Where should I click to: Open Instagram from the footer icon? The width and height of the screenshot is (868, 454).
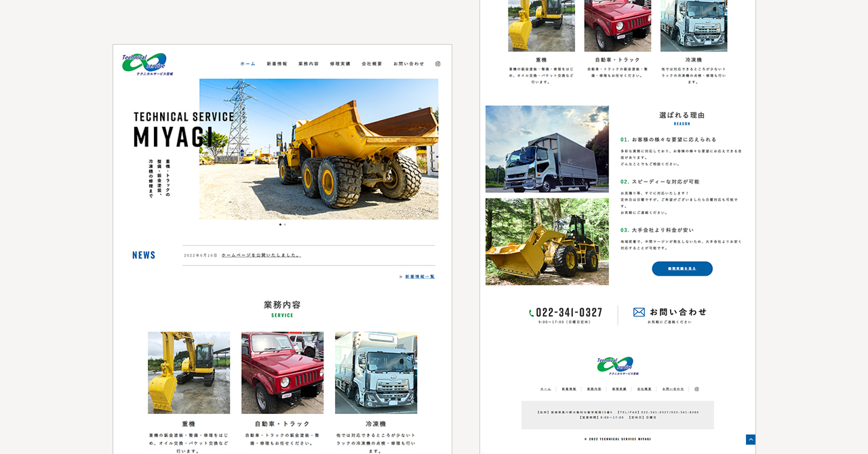(x=696, y=389)
